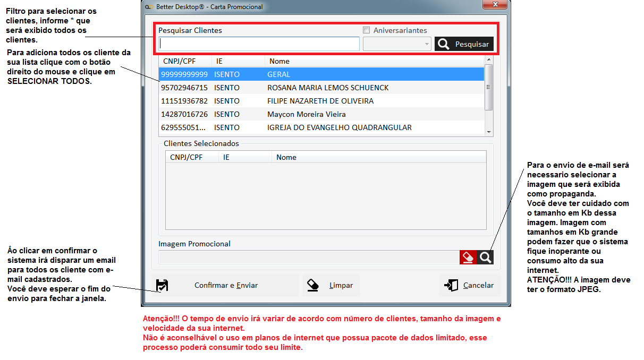Click the Imagem Promocional path field
The height and width of the screenshot is (360, 644).
click(308, 258)
